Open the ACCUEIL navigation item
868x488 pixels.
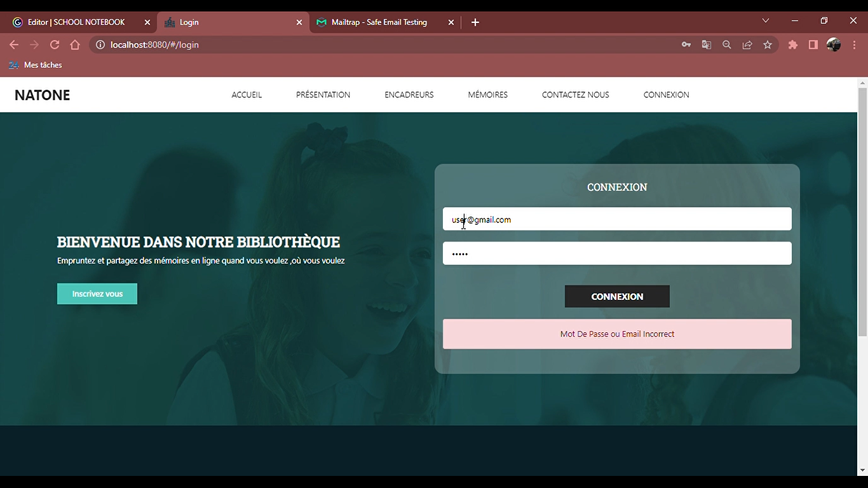[x=247, y=94]
